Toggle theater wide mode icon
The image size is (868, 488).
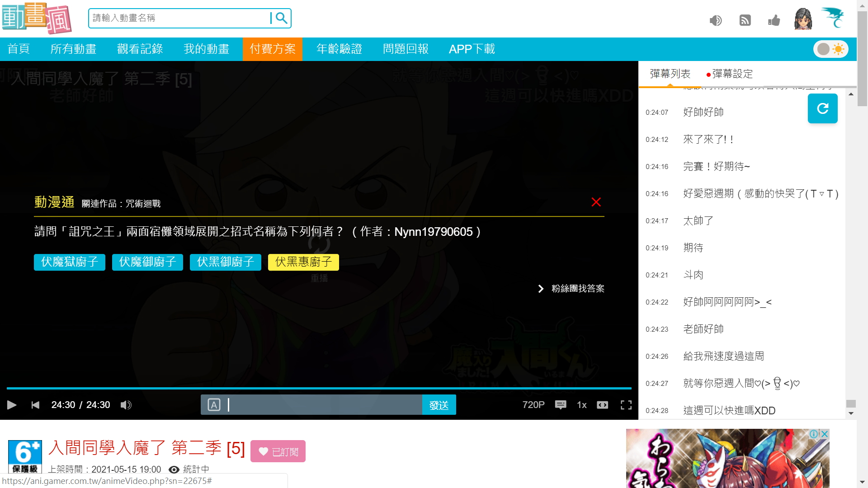602,405
